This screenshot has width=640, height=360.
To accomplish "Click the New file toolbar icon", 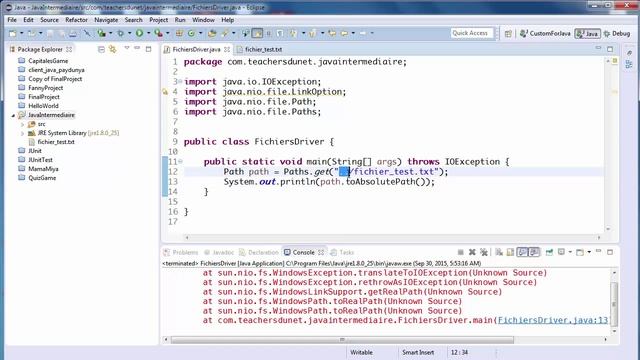I will pos(13,33).
